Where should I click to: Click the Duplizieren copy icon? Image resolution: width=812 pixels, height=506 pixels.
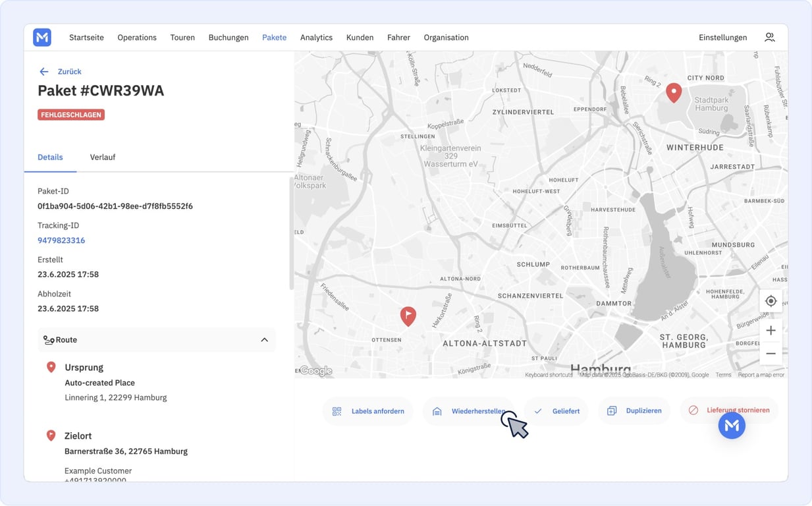tap(612, 411)
